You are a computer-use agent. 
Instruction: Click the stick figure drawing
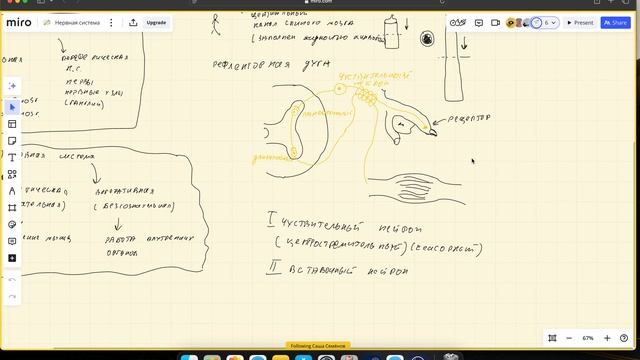(x=216, y=24)
